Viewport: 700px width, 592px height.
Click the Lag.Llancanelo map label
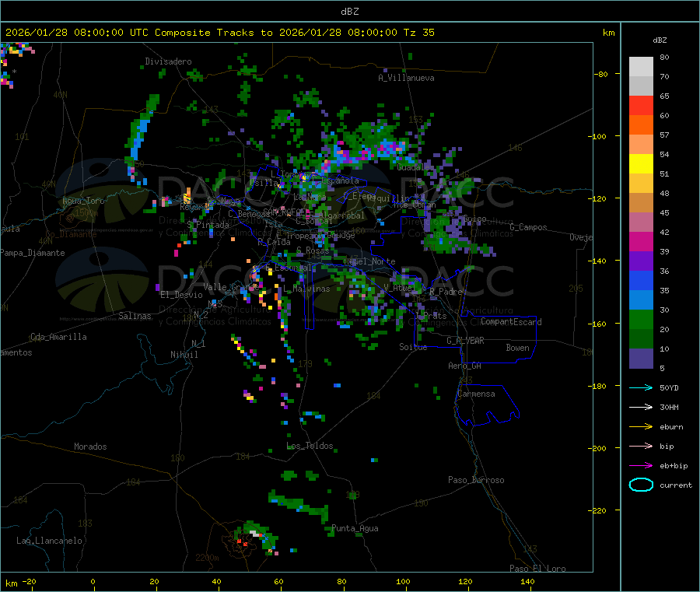pyautogui.click(x=49, y=541)
